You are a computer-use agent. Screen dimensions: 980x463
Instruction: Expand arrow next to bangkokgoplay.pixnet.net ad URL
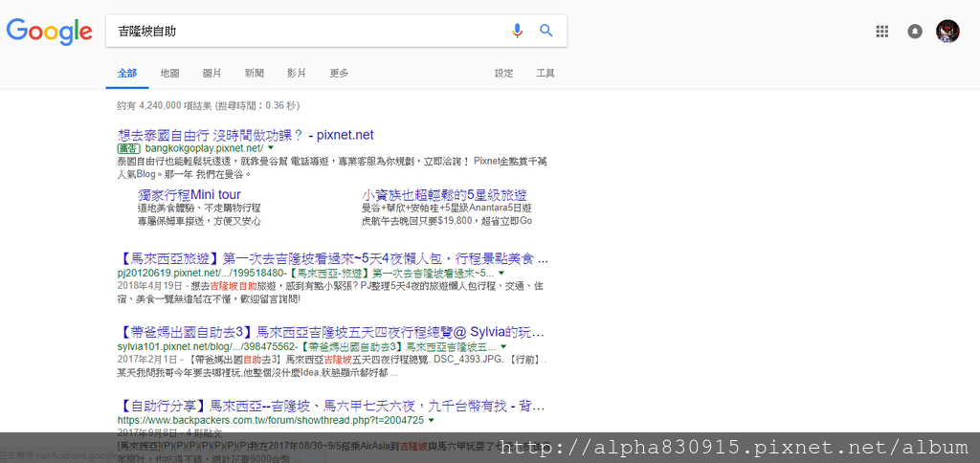[271, 148]
